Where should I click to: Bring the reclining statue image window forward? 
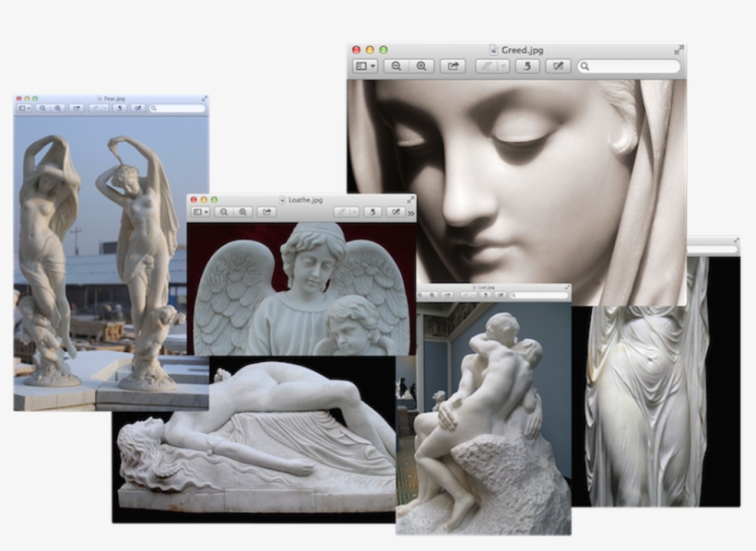click(254, 439)
